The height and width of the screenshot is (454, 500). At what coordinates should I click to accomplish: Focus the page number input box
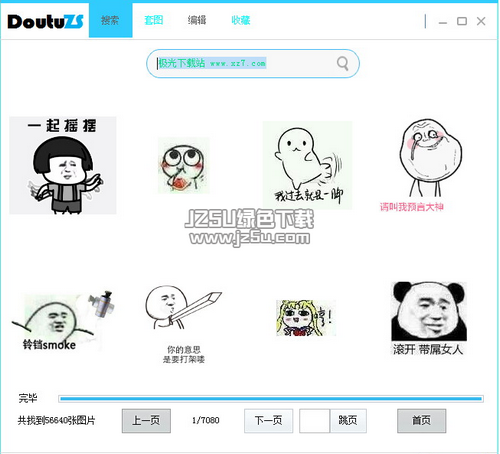tap(314, 421)
